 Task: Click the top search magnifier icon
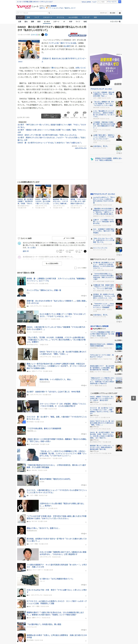point(120,2)
